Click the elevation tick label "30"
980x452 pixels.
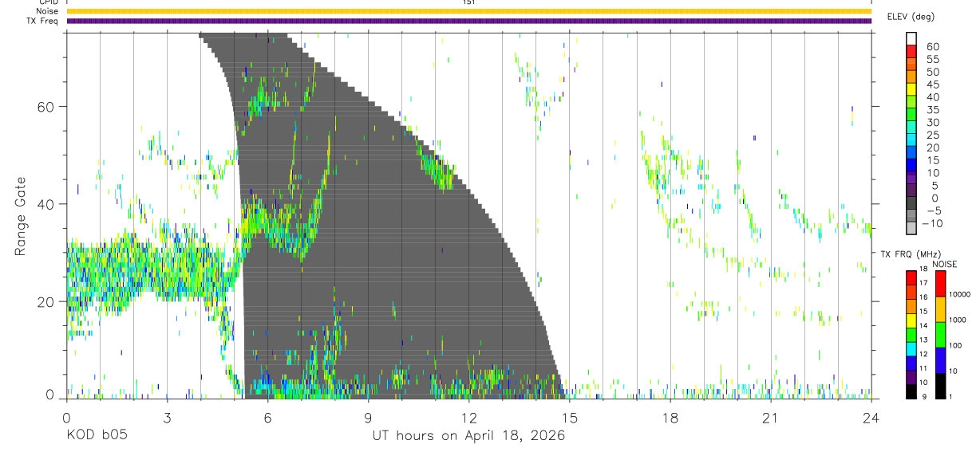tap(932, 122)
